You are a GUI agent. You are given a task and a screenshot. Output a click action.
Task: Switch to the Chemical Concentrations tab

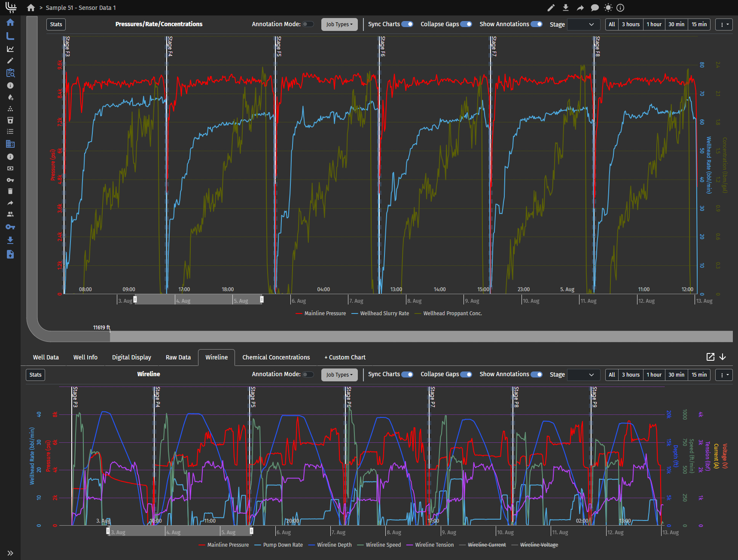(x=276, y=357)
